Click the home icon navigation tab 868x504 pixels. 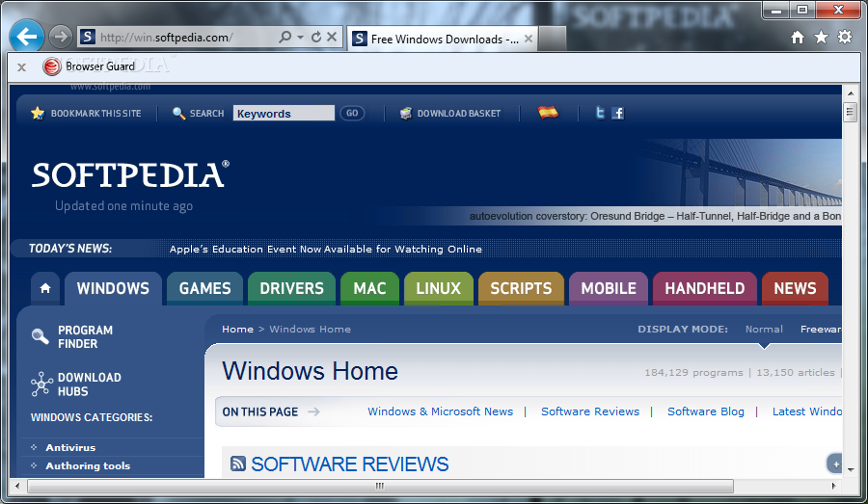(x=45, y=288)
